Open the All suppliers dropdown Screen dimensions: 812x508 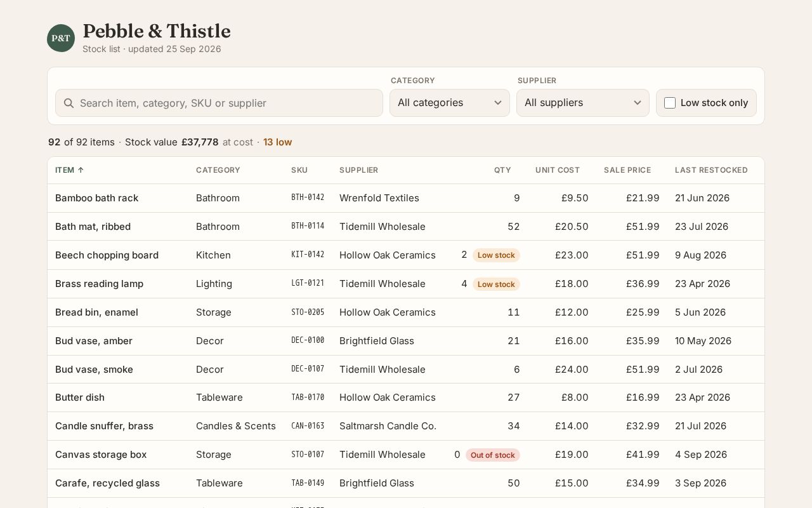click(x=583, y=103)
